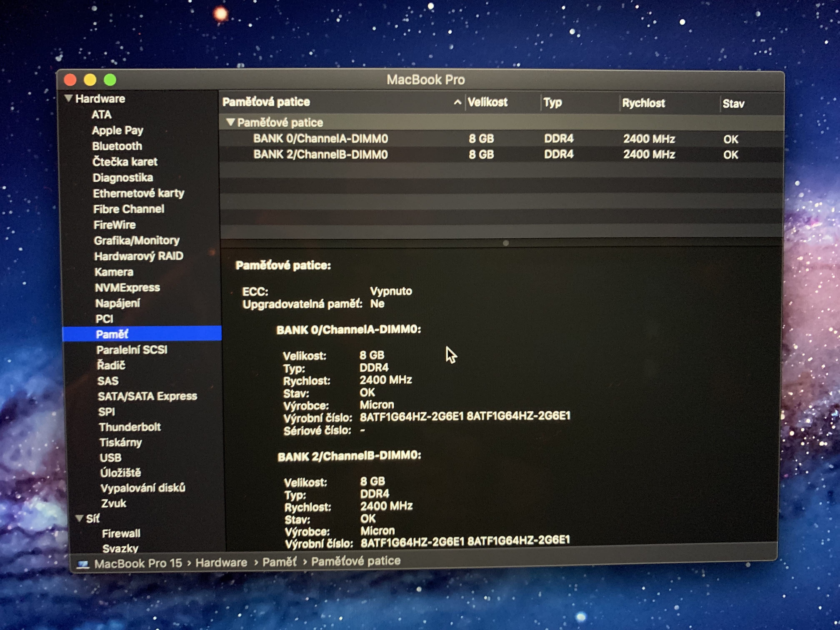Image resolution: width=840 pixels, height=630 pixels.
Task: Select Bluetooth in the sidebar
Action: (117, 146)
